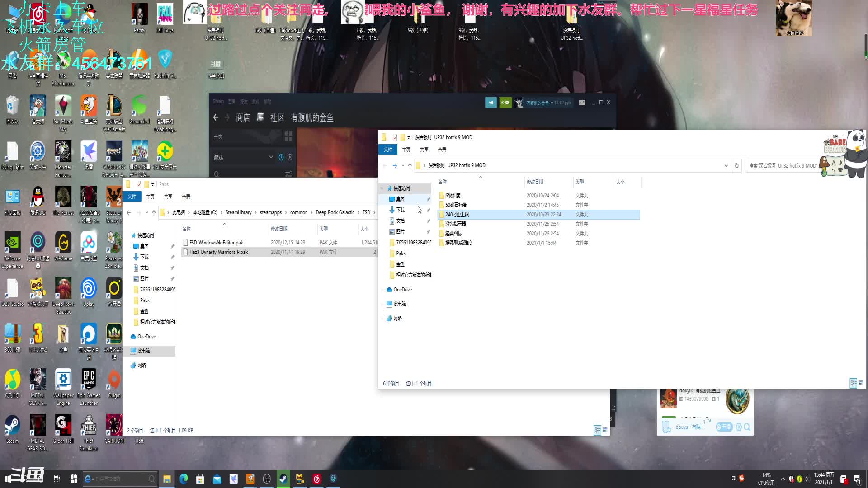The image size is (868, 488).
Task: Open the 腾讯QQ penguin desktop icon
Action: point(38,201)
